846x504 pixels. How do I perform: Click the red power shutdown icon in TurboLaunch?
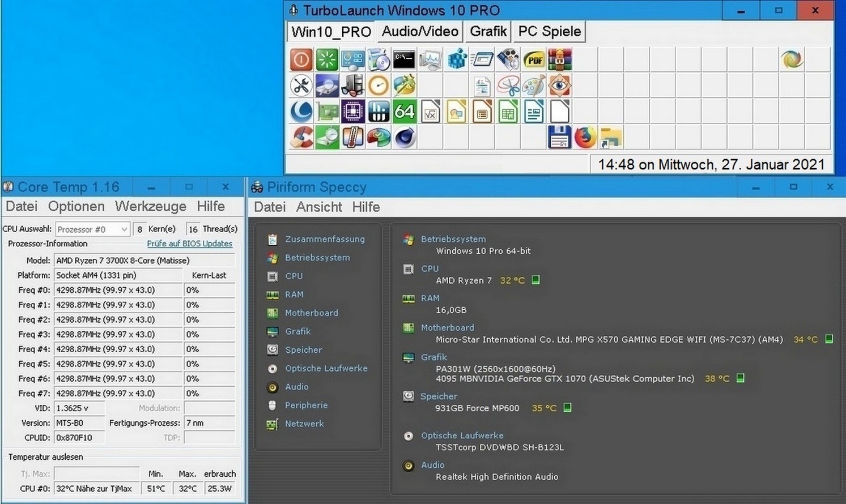pyautogui.click(x=301, y=59)
